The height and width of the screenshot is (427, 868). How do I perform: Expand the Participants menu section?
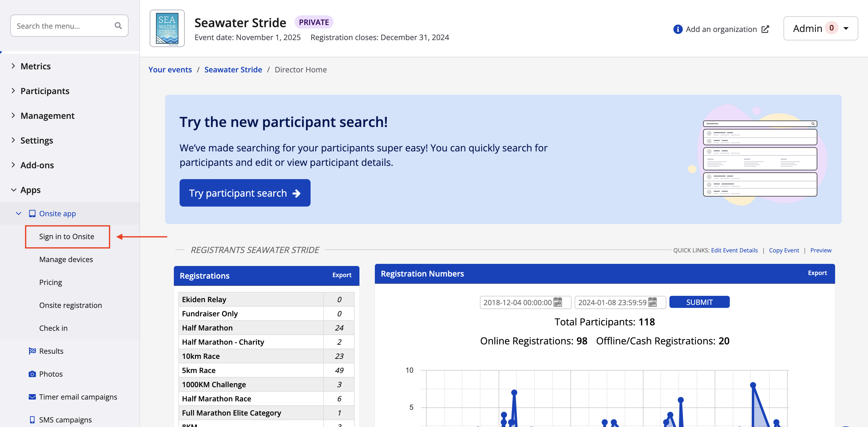pos(44,91)
